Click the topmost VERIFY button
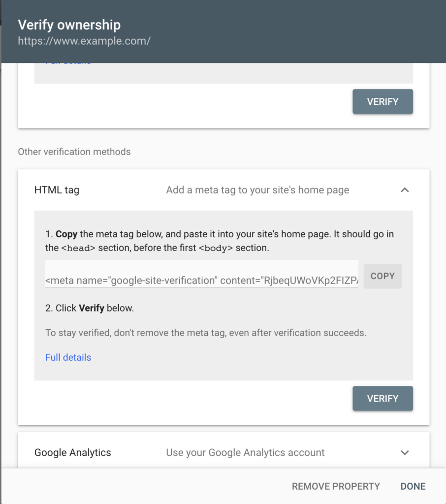 pyautogui.click(x=382, y=101)
